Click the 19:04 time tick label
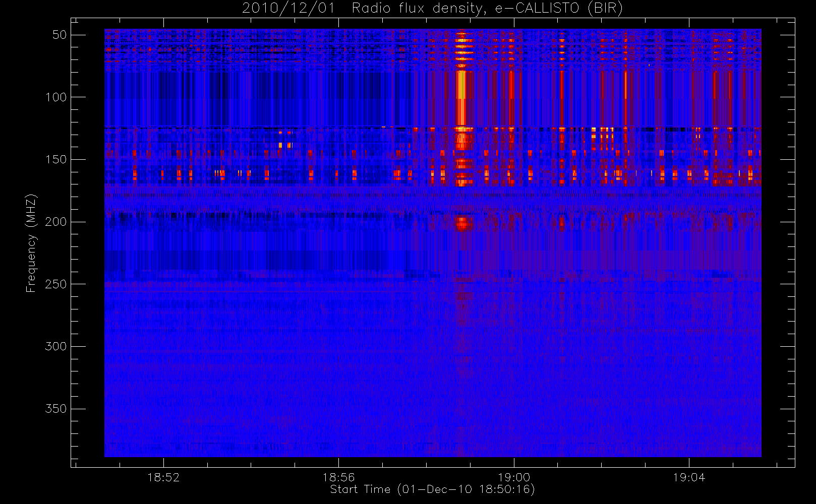Viewport: 816px width, 504px height. coord(689,477)
